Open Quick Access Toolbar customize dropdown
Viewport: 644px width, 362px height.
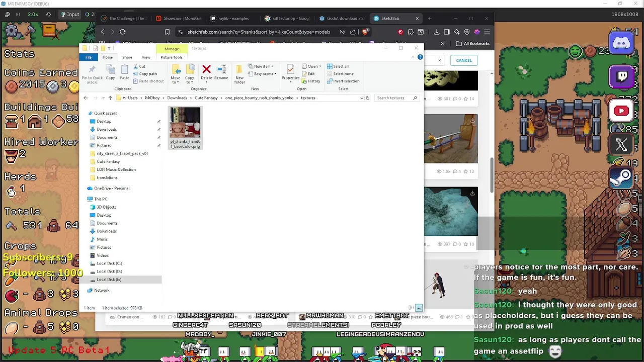(109, 48)
